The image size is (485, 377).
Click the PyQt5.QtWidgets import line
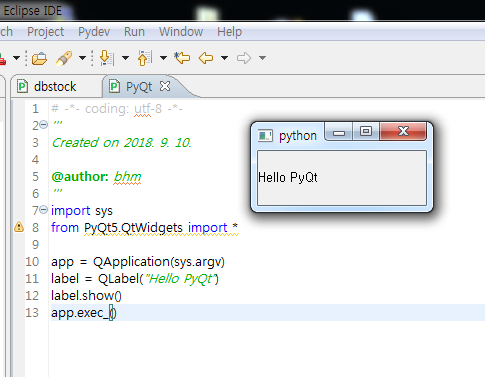pyautogui.click(x=145, y=228)
